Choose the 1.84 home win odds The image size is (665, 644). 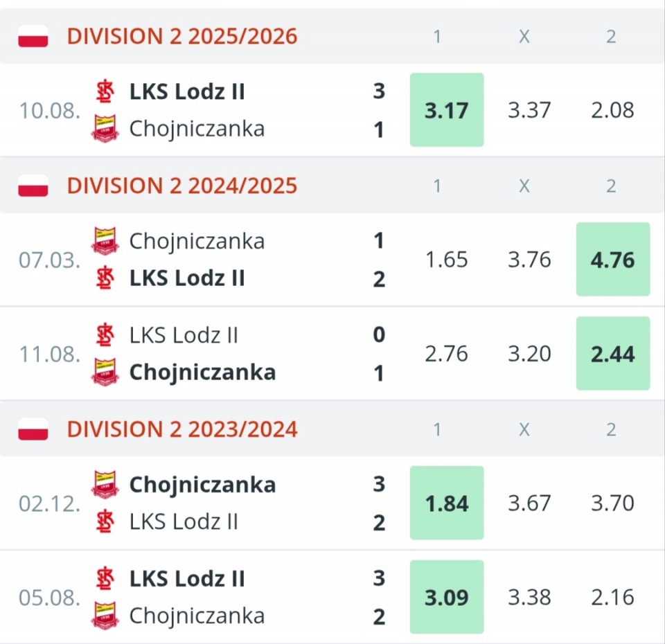(x=447, y=503)
